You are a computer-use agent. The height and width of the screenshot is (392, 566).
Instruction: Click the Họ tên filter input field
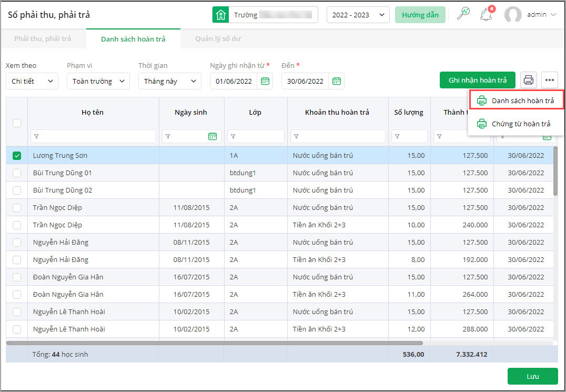point(94,136)
